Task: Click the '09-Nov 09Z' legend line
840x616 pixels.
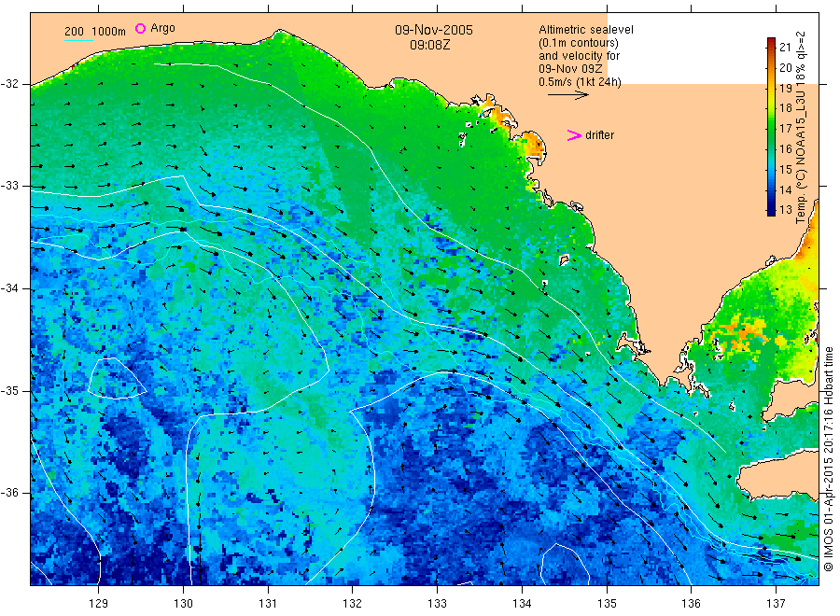Action: click(x=570, y=69)
